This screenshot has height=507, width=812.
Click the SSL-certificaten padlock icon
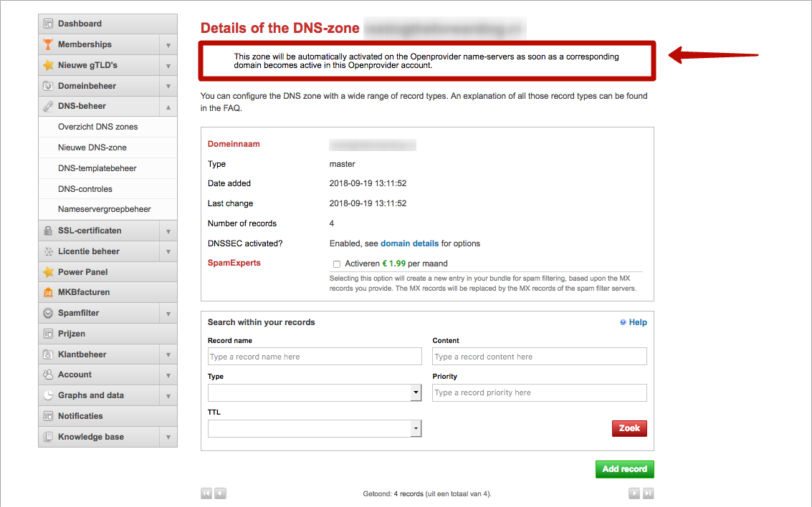coord(48,231)
